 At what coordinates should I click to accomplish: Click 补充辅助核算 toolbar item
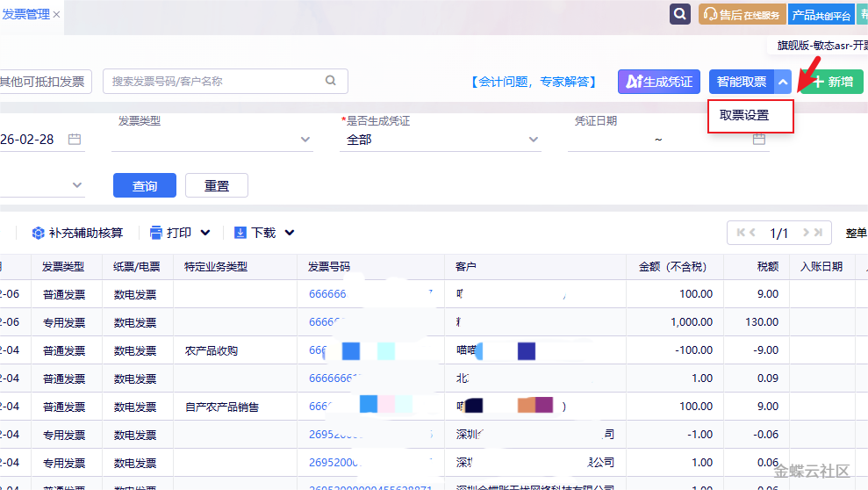coord(77,233)
